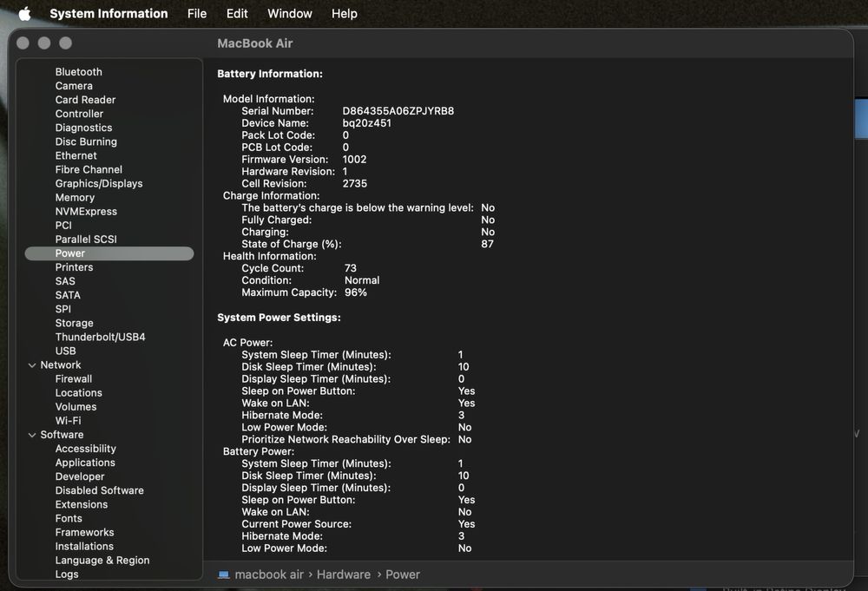Select Accessibility in the sidebar
Viewport: 868px width, 591px height.
(86, 449)
